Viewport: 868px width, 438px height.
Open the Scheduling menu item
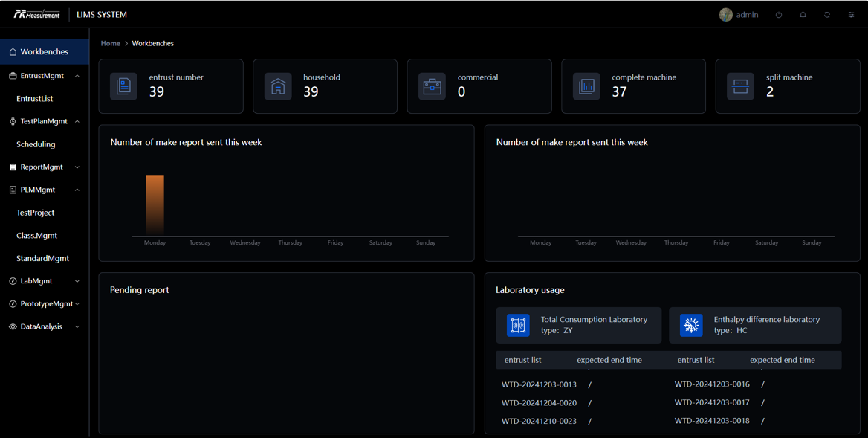point(36,144)
